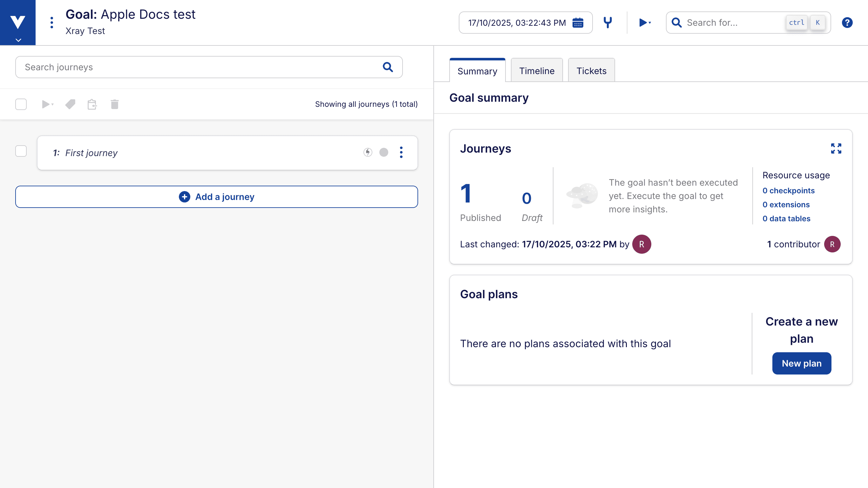
Task: Click the lightning icon on First journey
Action: point(368,152)
